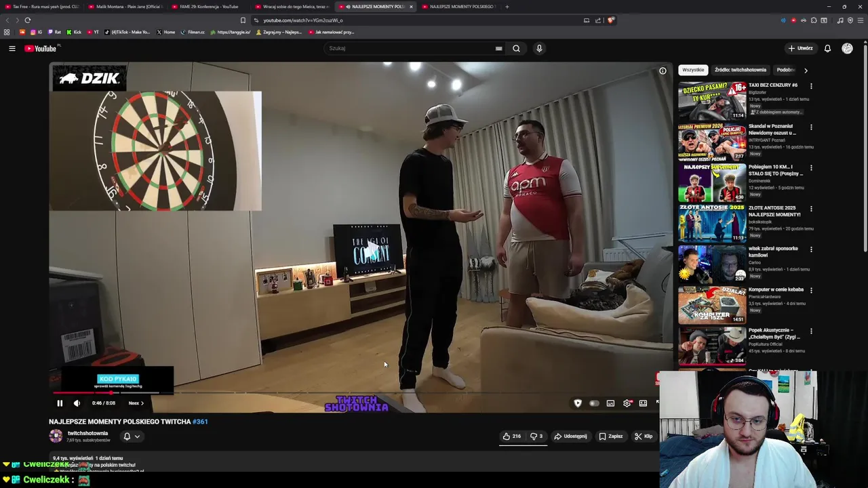This screenshot has height=488, width=868.
Task: Open the player shield extension icon
Action: (x=578, y=403)
